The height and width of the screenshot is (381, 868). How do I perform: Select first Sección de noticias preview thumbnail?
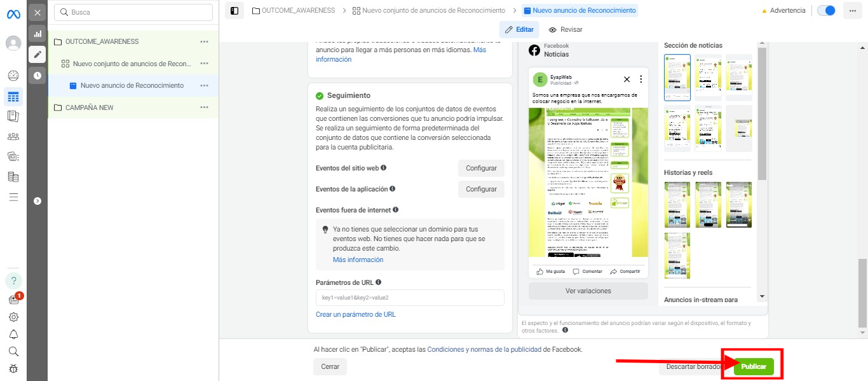[x=677, y=77]
